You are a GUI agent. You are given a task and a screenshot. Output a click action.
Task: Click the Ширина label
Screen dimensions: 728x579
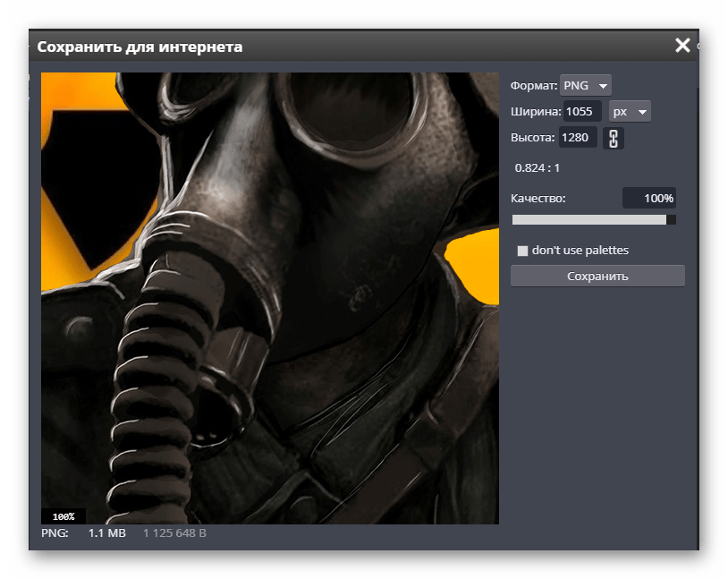pyautogui.click(x=536, y=112)
